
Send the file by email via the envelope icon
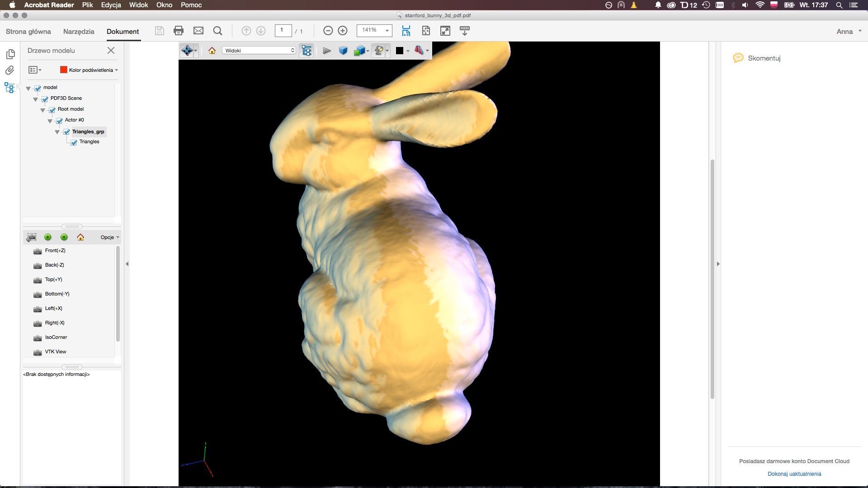[198, 31]
